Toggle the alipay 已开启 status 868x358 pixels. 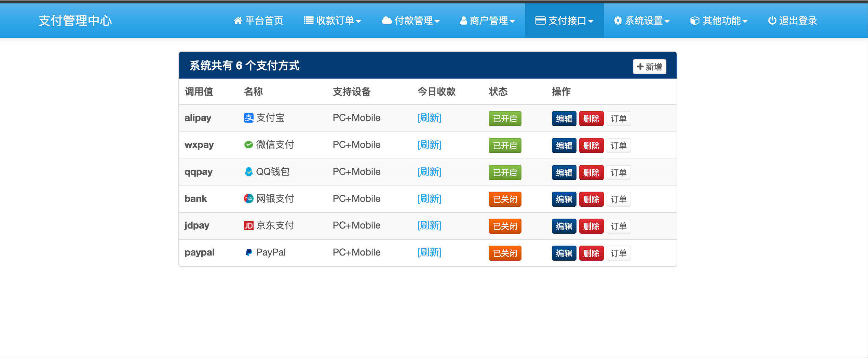pyautogui.click(x=504, y=119)
